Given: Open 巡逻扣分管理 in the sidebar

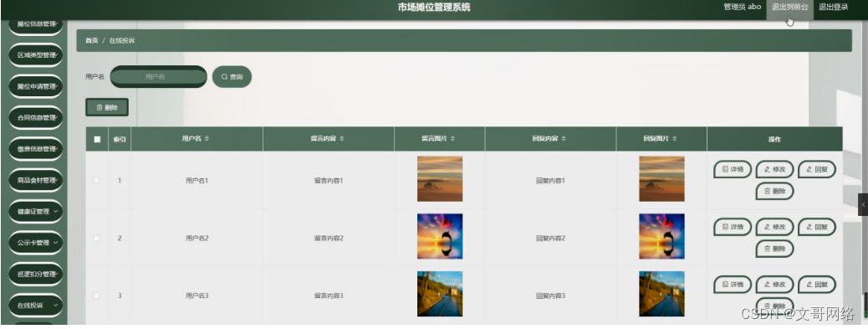Looking at the screenshot, I should 36,275.
